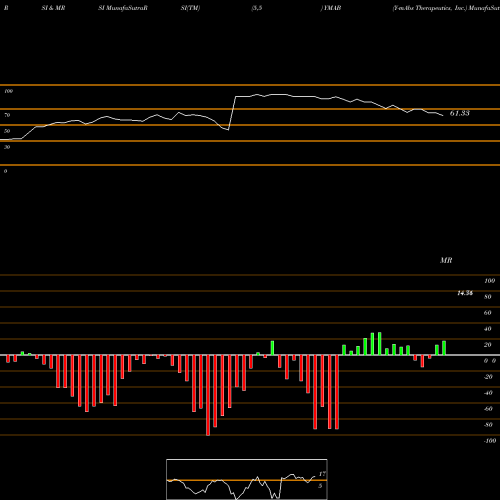Click the tallest green MR histogram bar
Screen dimensions: 500x500
tap(380, 344)
